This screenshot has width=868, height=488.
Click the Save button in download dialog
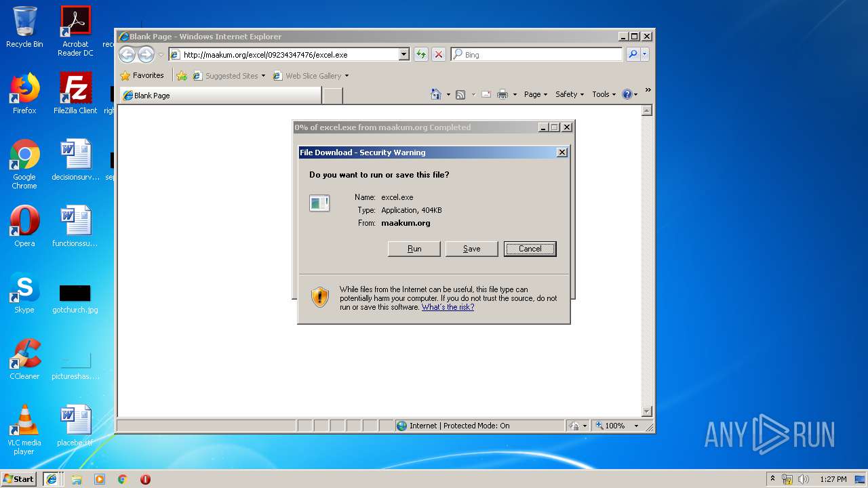pyautogui.click(x=471, y=249)
